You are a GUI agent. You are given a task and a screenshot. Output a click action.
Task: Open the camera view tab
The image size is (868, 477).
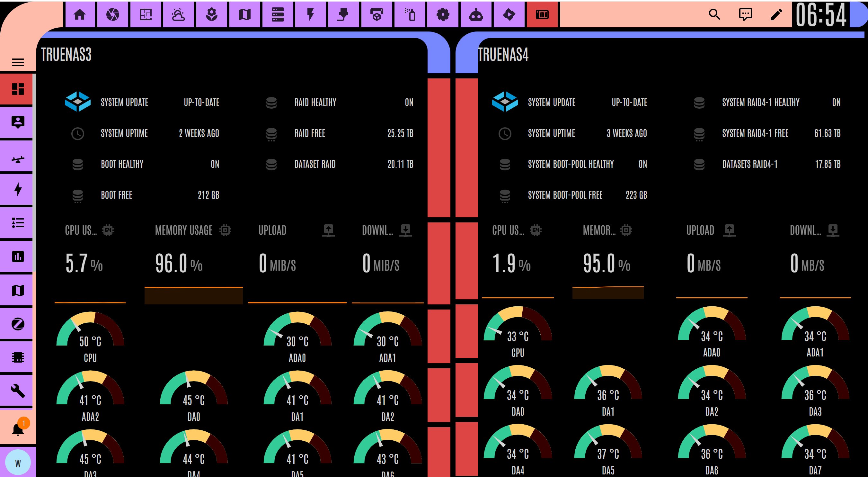(112, 14)
